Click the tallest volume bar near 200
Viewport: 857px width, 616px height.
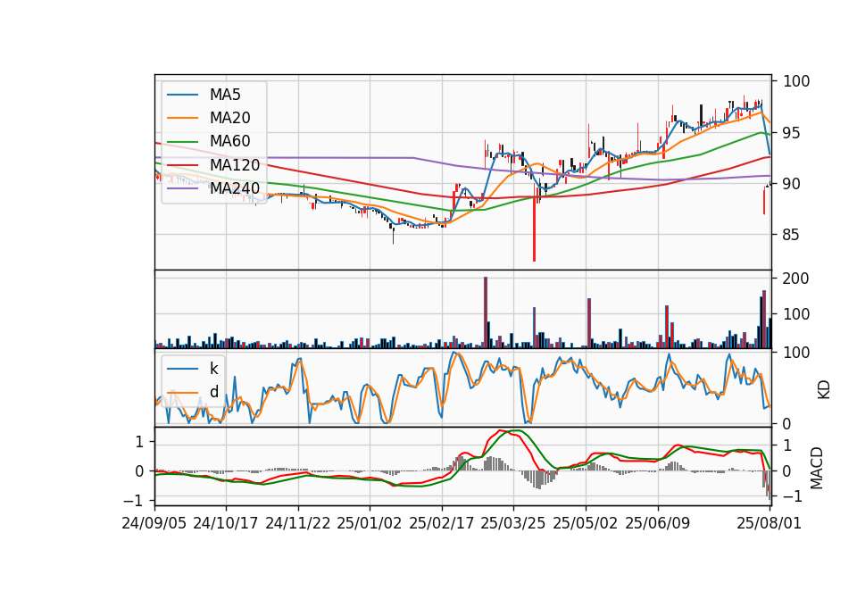tap(486, 312)
